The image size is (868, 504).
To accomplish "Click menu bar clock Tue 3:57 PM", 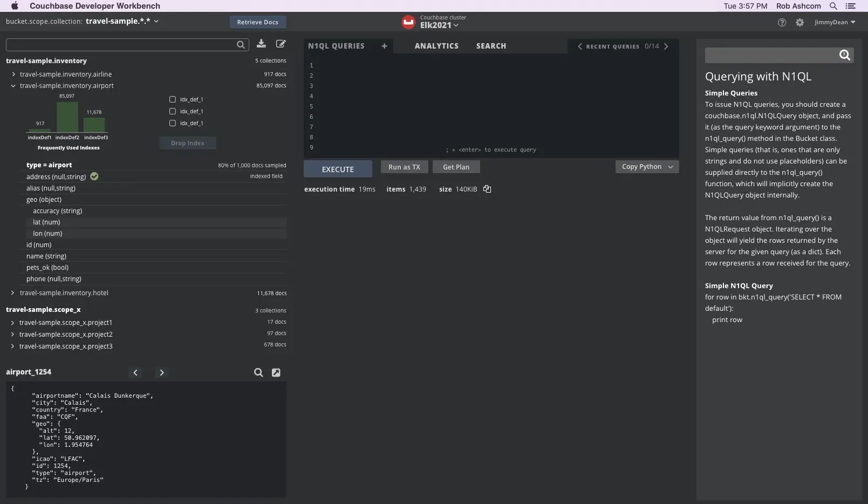I will (745, 6).
